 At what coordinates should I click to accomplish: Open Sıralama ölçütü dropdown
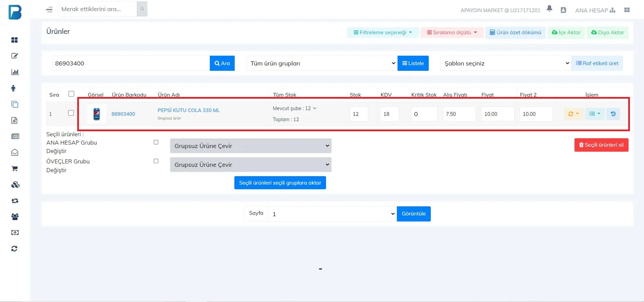(x=452, y=33)
